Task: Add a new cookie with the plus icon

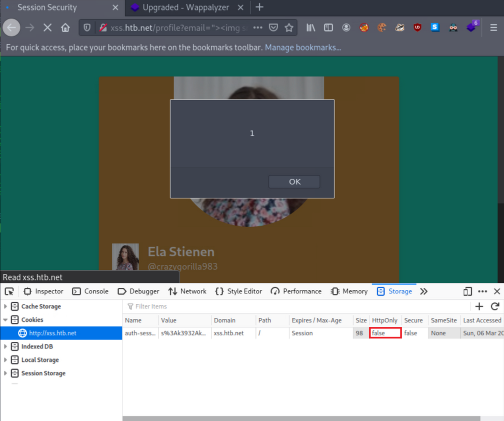Action: point(478,306)
